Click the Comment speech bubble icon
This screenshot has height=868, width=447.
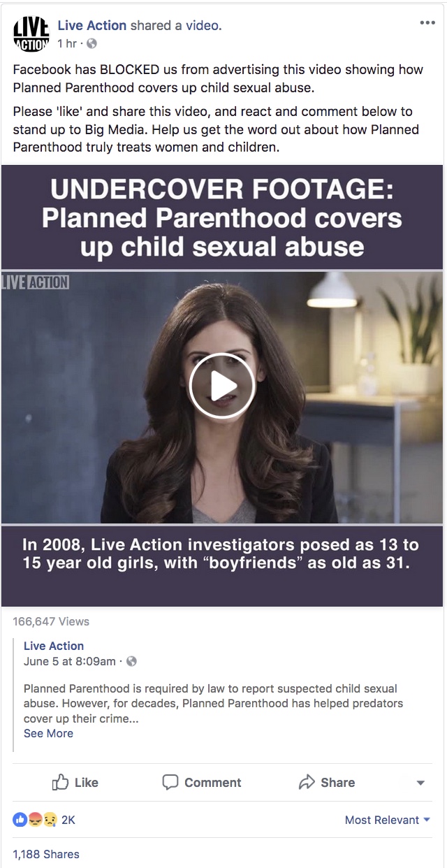coord(170,782)
